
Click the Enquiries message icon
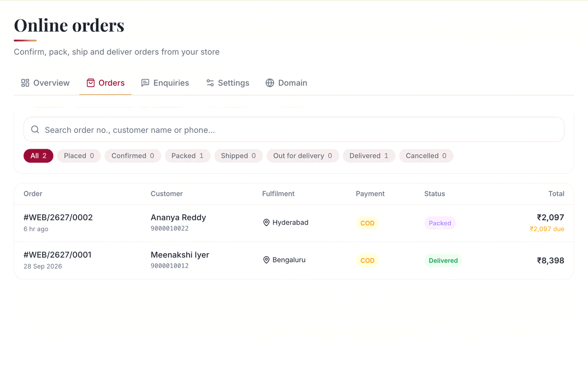point(145,83)
